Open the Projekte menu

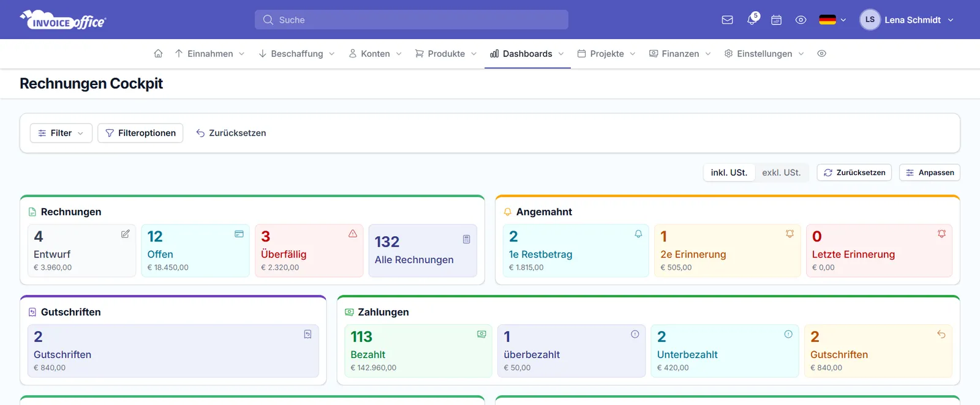tap(607, 54)
